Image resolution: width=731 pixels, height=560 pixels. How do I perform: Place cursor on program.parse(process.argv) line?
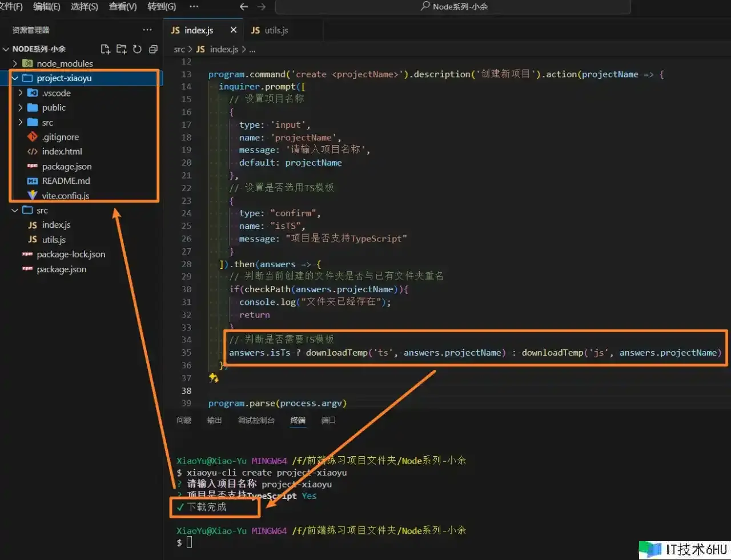(x=277, y=403)
